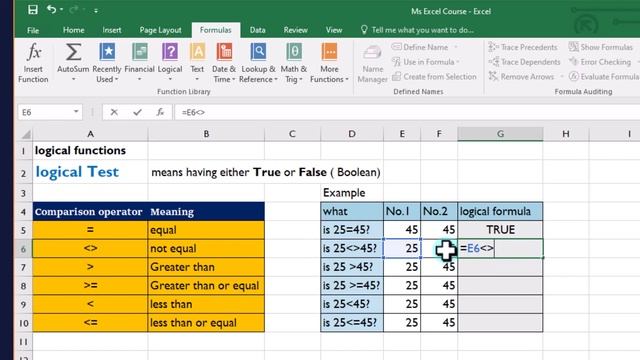Screen dimensions: 640x360
Task: Confirm formula entry with checkmark
Action: [137, 112]
